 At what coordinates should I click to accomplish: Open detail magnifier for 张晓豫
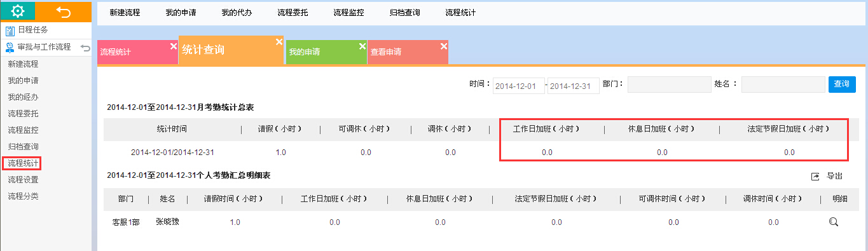[833, 222]
